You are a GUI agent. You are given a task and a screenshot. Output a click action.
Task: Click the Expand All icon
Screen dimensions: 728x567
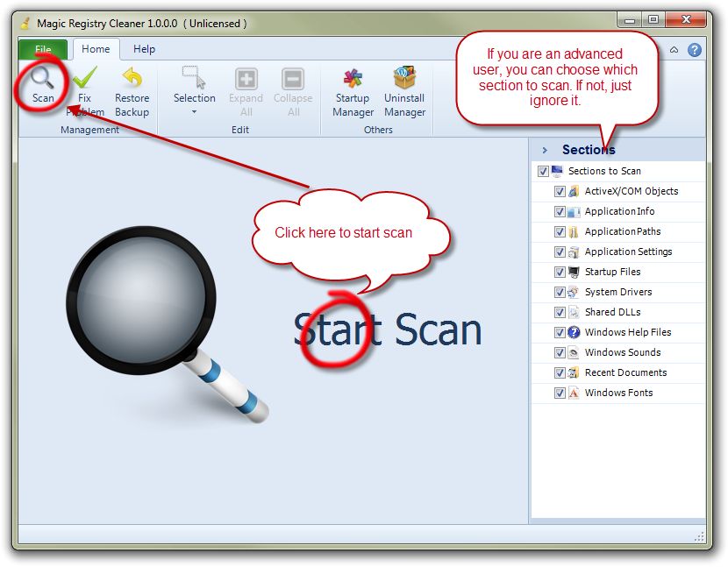pos(246,78)
